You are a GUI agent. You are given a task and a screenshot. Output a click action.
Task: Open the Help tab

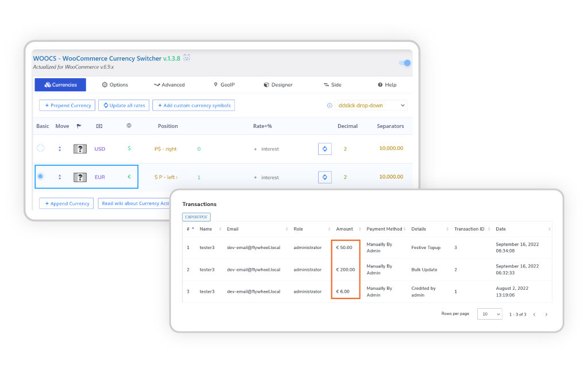point(387,85)
